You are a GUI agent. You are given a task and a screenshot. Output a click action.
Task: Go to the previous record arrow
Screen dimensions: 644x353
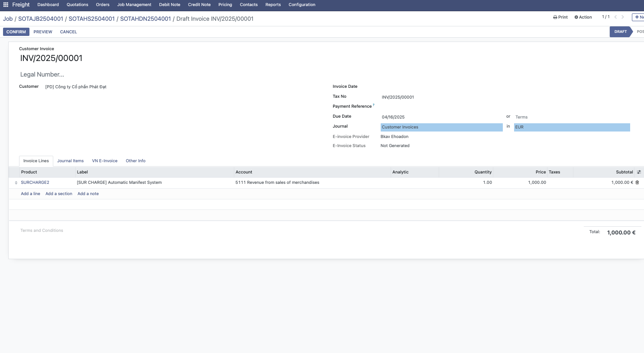[x=615, y=17]
